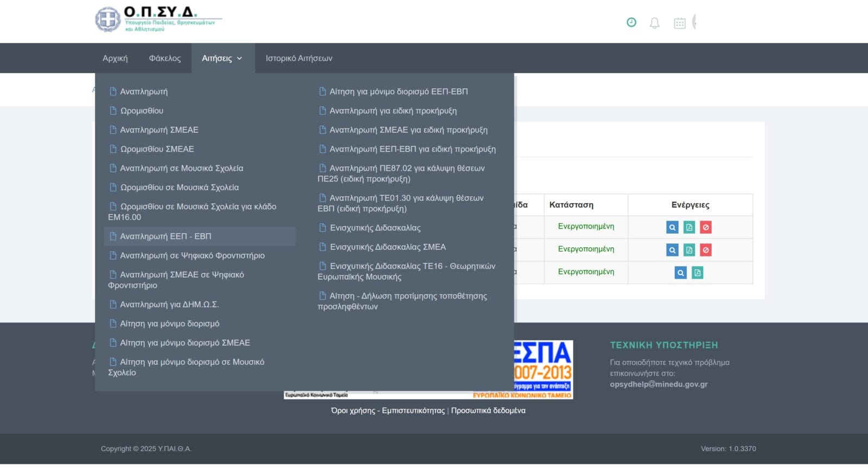Click red cancel icon in first row
Screen dimensions: 868x470
point(706,228)
